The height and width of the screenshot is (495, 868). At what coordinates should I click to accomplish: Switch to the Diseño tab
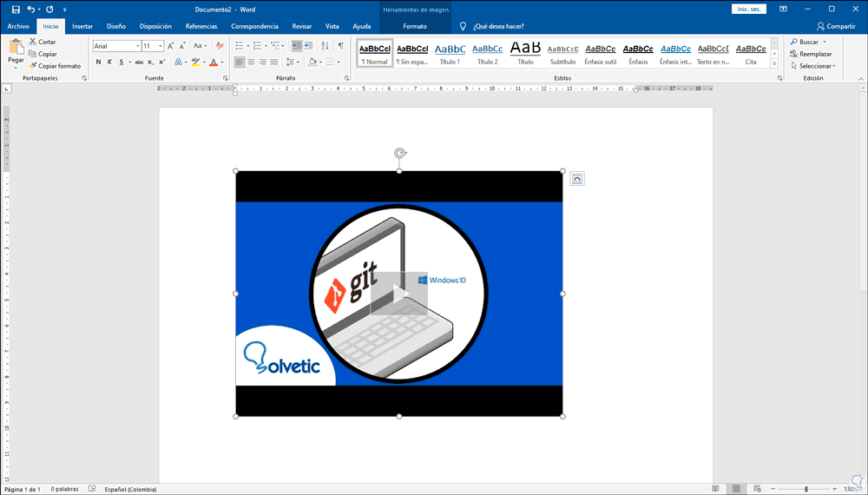pyautogui.click(x=116, y=26)
